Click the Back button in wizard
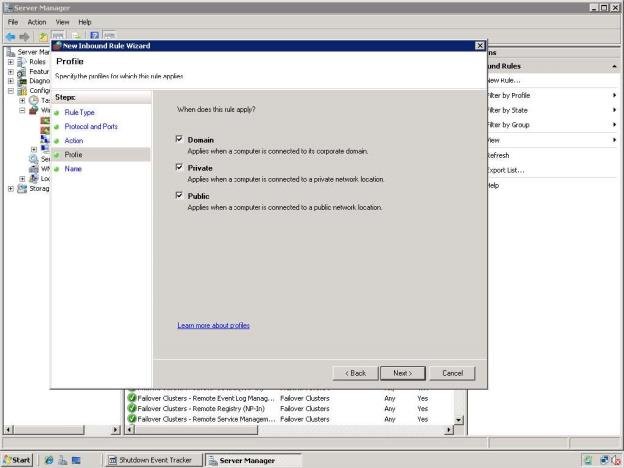The image size is (624, 468). tap(355, 373)
